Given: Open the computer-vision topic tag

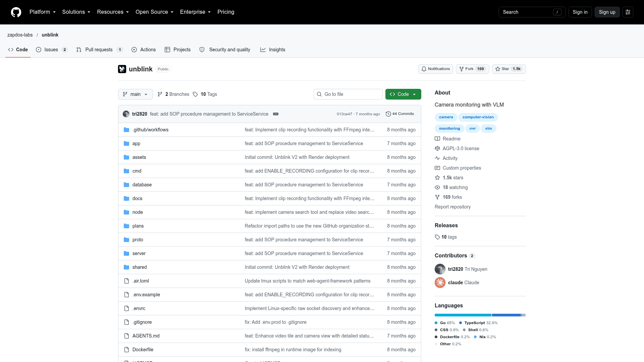Looking at the screenshot, I should pyautogui.click(x=478, y=117).
